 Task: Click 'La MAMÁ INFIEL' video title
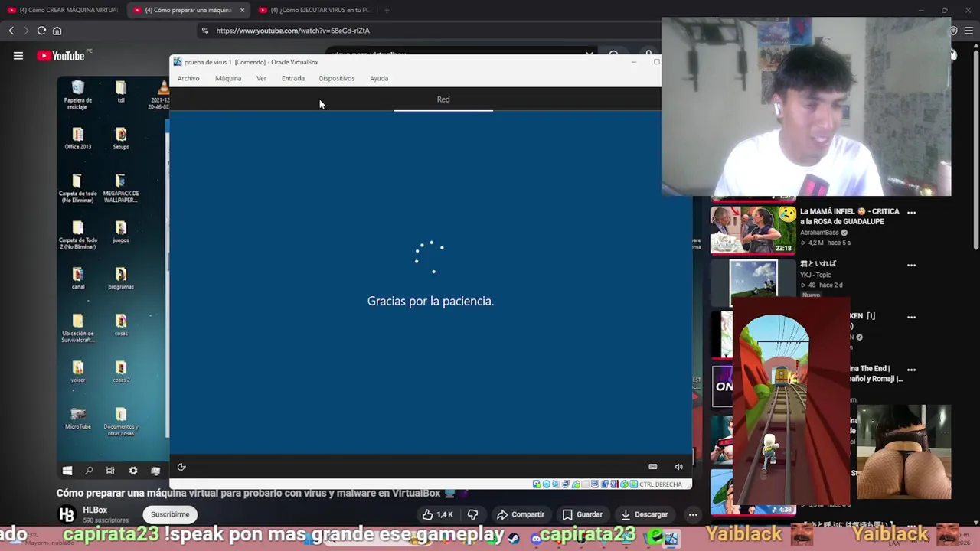tap(849, 216)
